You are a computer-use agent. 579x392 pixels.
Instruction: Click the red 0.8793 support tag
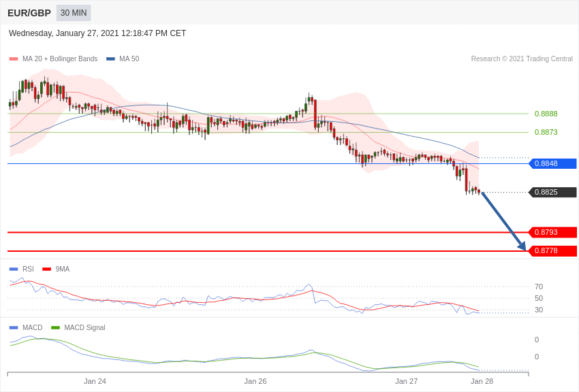(x=553, y=232)
